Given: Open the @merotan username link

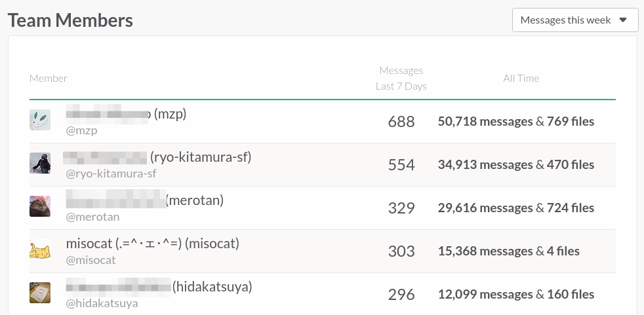Looking at the screenshot, I should tap(93, 217).
